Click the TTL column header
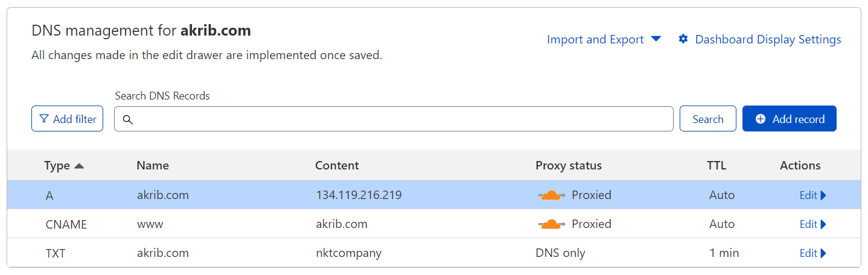The height and width of the screenshot is (275, 868). (x=716, y=165)
